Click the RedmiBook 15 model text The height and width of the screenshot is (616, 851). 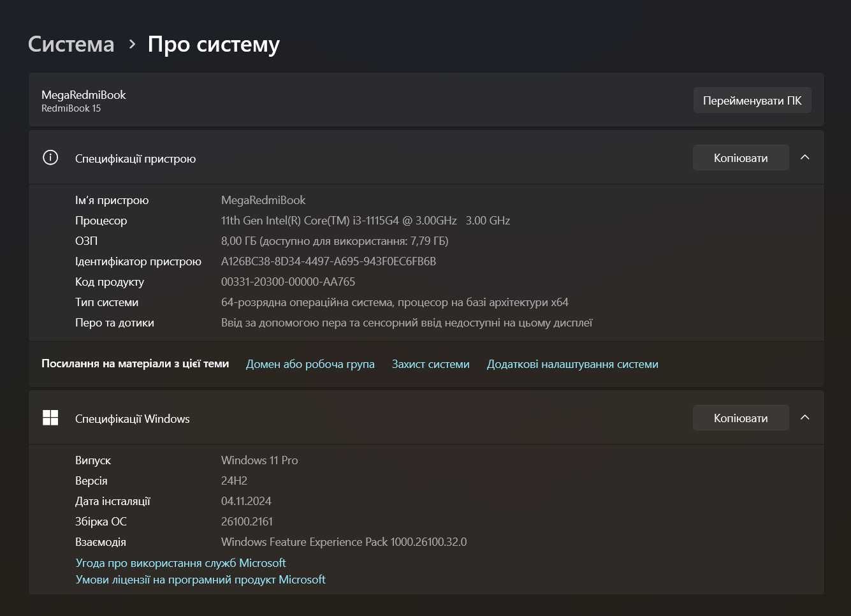click(71, 108)
